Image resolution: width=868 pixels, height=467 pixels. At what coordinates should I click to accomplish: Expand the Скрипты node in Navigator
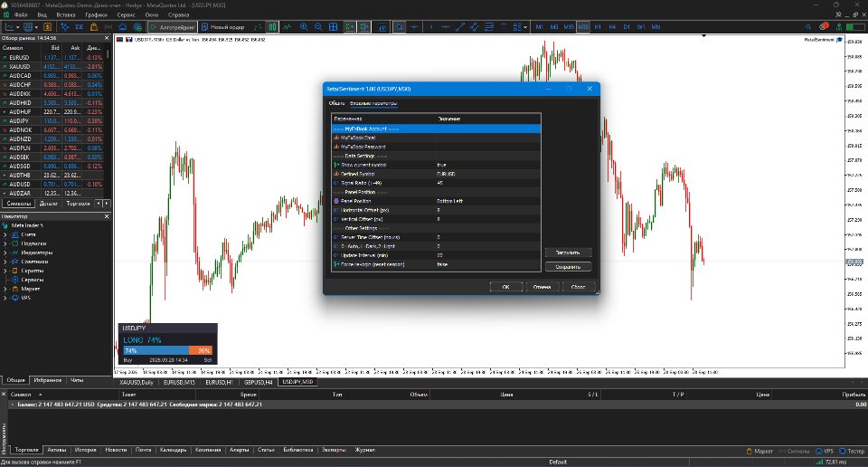5,271
